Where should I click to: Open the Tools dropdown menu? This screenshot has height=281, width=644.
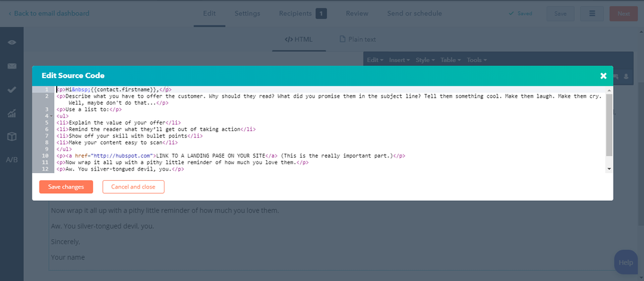coord(476,60)
